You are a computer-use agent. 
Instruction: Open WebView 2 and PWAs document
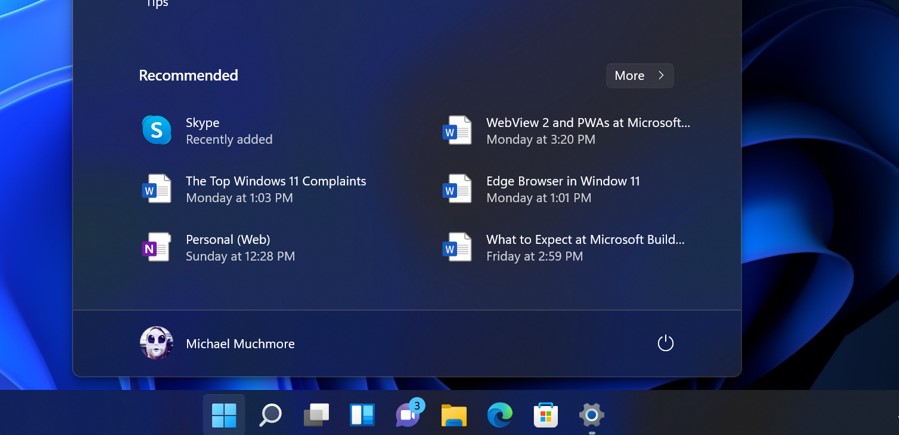587,131
